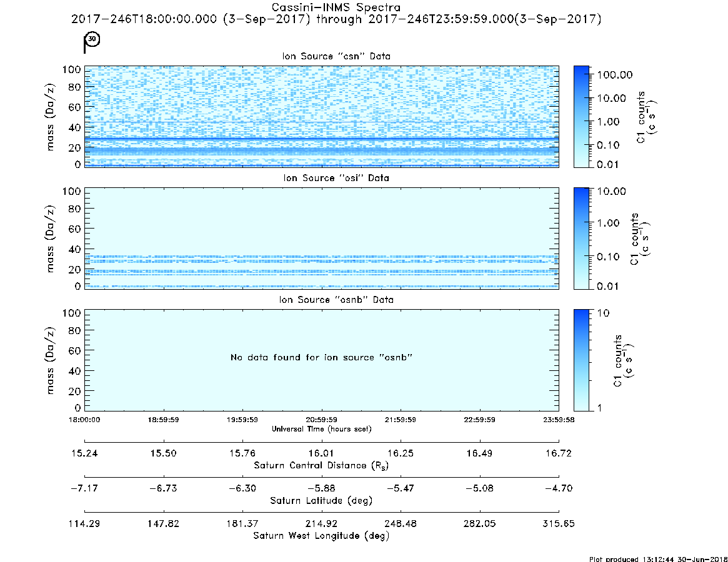Click the distance value 15.76
This screenshot has width=728, height=562.
pos(242,453)
